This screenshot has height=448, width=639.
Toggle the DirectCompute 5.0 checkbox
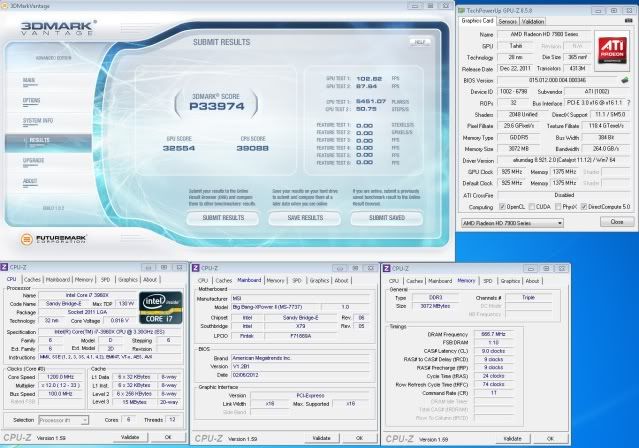(x=584, y=207)
